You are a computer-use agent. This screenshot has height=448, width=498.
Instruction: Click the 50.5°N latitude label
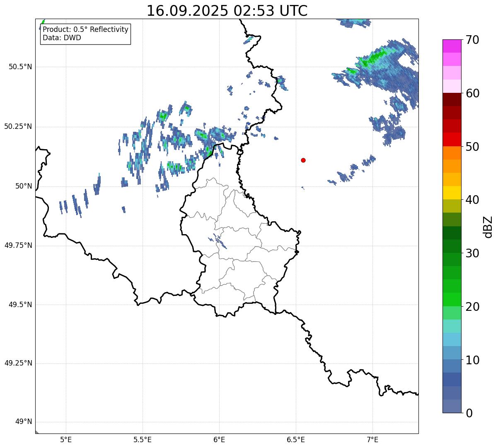pyautogui.click(x=20, y=67)
